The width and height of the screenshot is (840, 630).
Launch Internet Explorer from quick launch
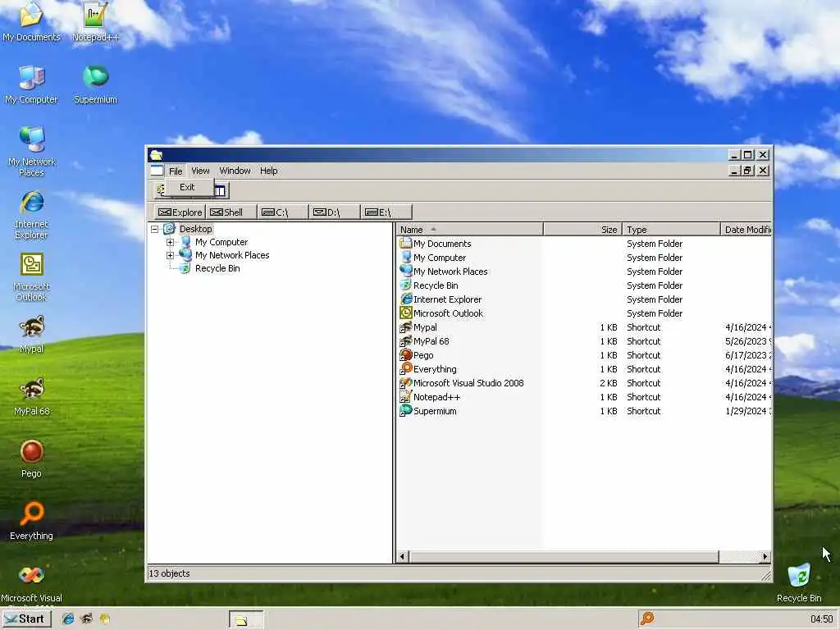68,619
